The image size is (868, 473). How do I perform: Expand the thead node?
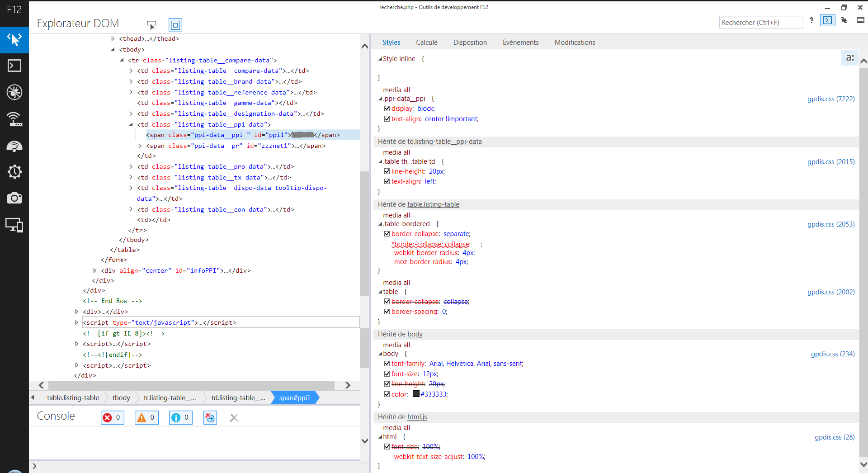point(113,39)
